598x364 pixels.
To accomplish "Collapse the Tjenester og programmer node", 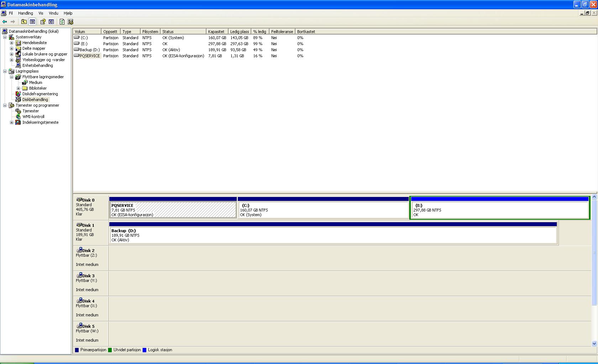I will coord(5,105).
